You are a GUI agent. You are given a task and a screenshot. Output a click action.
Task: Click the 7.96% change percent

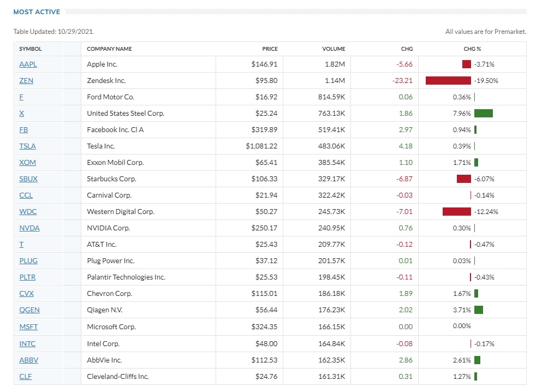tap(462, 114)
